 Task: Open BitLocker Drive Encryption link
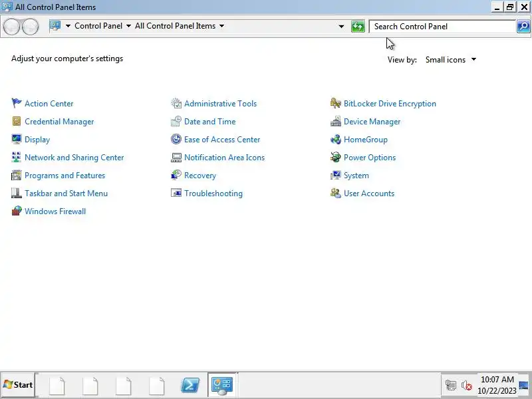390,104
